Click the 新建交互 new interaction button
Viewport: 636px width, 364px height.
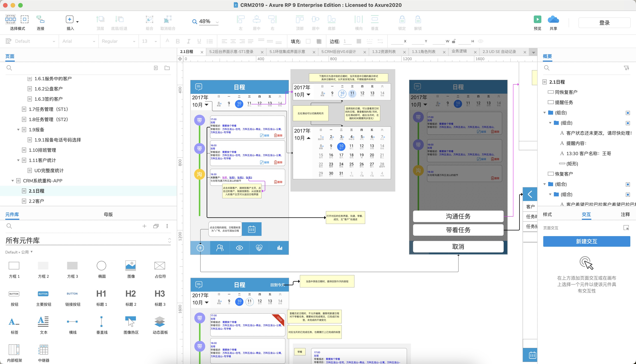tap(586, 241)
